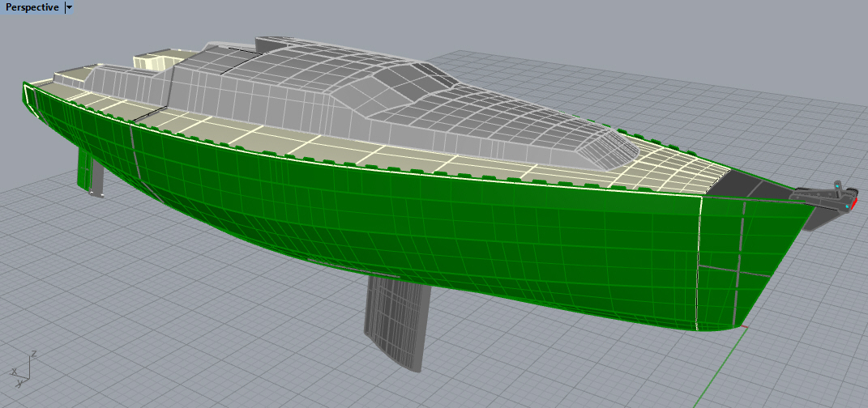Select the gray keel fin below the hull

[x=399, y=321]
